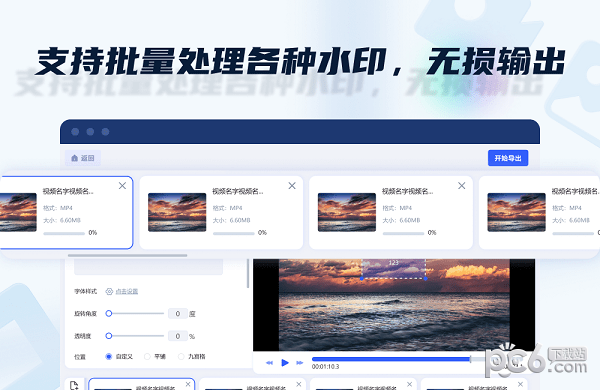Viewport: 600px width, 390px height.
Task: Start export with 开始导出 button
Action: coord(508,158)
